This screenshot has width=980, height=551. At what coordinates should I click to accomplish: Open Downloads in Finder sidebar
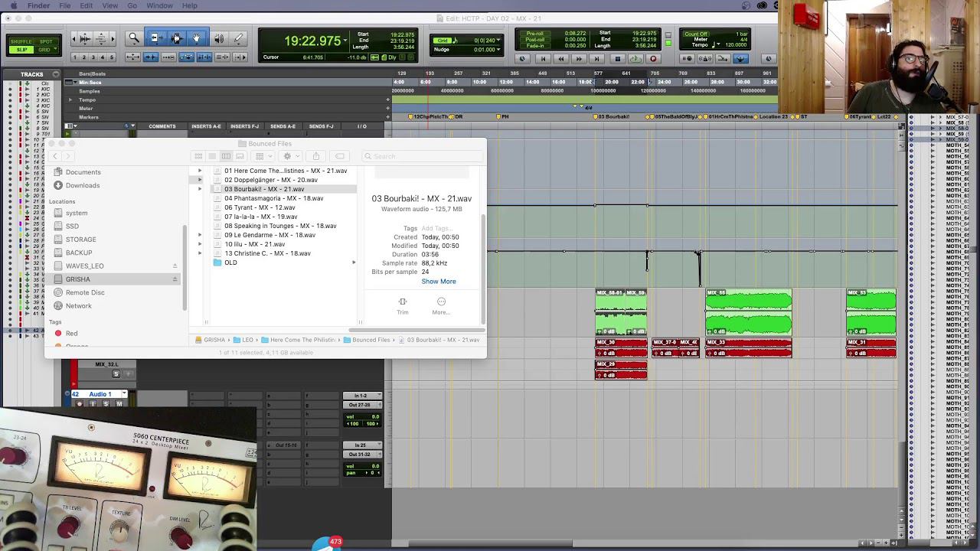point(83,185)
